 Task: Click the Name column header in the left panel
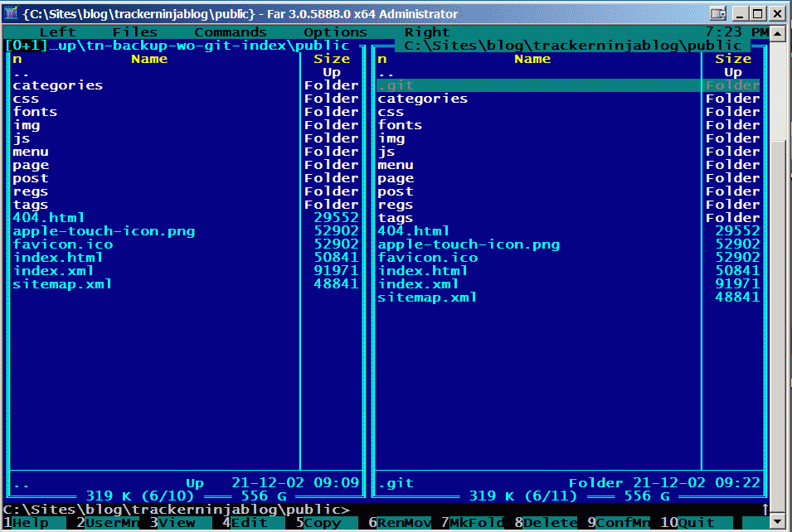click(x=149, y=59)
